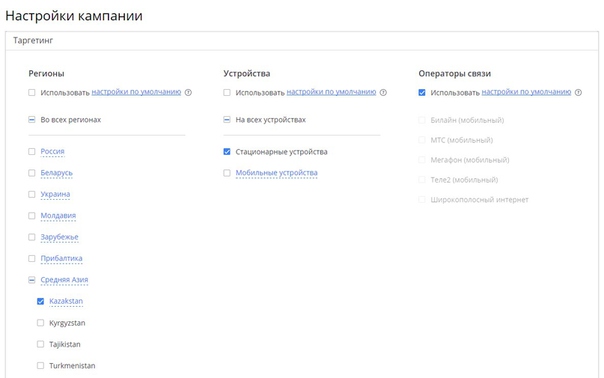The image size is (604, 378).
Task: Check the Tajikistan checkbox
Action: pos(40,344)
